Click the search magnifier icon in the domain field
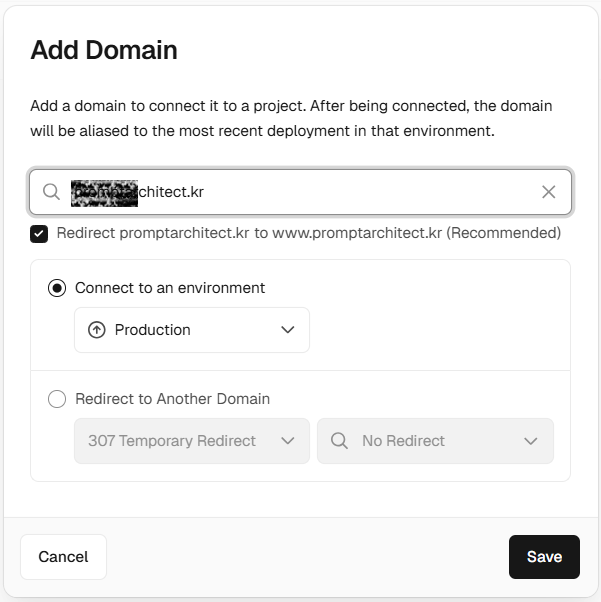This screenshot has width=601, height=602. (x=51, y=192)
